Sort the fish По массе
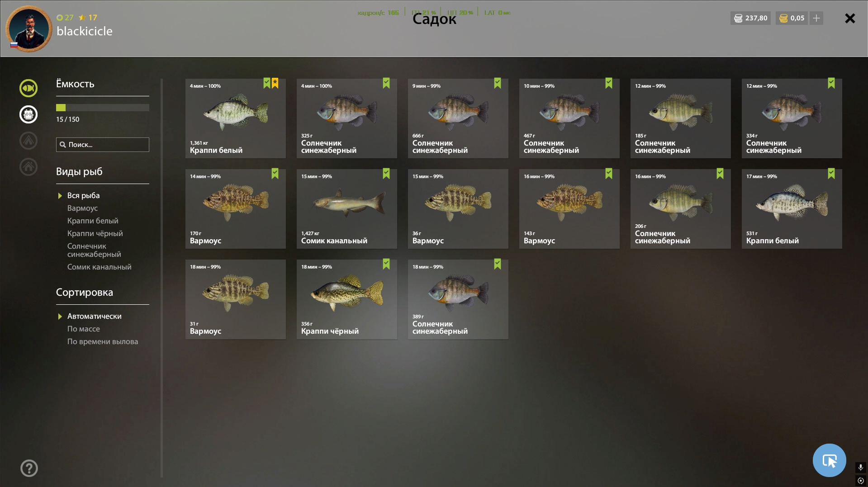 (84, 329)
